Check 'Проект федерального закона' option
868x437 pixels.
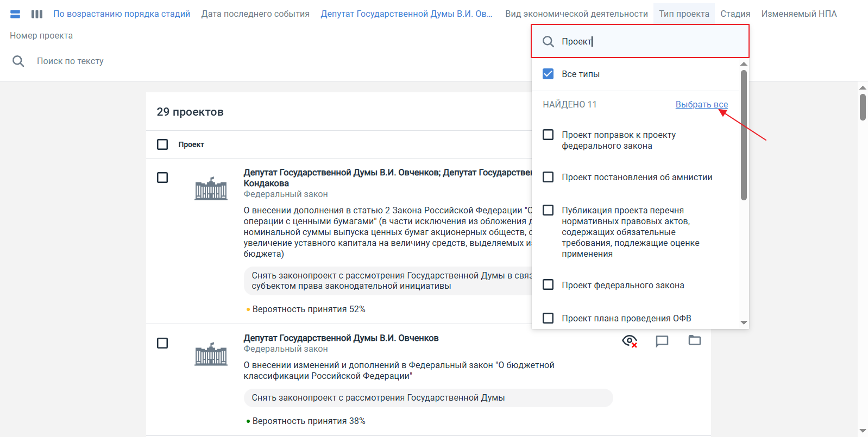pyautogui.click(x=548, y=285)
